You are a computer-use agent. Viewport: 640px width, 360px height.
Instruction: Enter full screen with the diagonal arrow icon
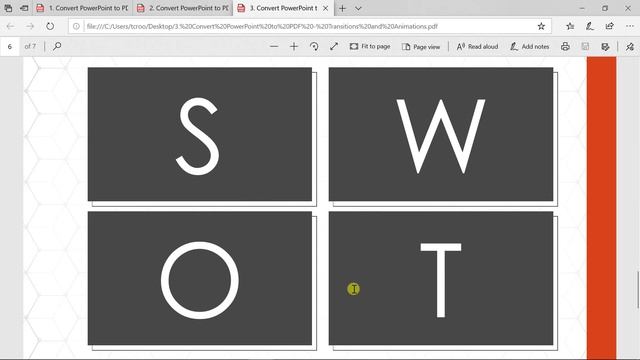click(x=334, y=47)
